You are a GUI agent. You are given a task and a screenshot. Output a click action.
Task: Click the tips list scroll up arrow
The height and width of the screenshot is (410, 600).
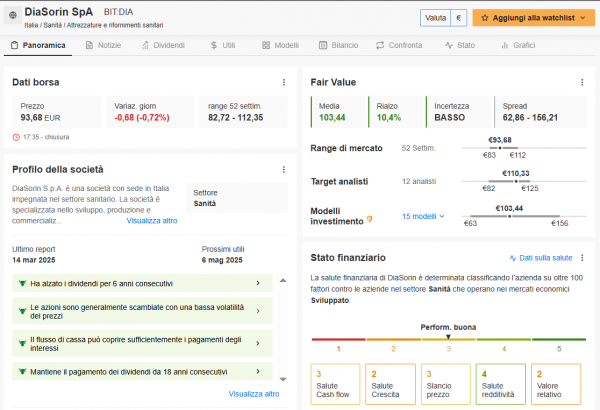coord(283,280)
